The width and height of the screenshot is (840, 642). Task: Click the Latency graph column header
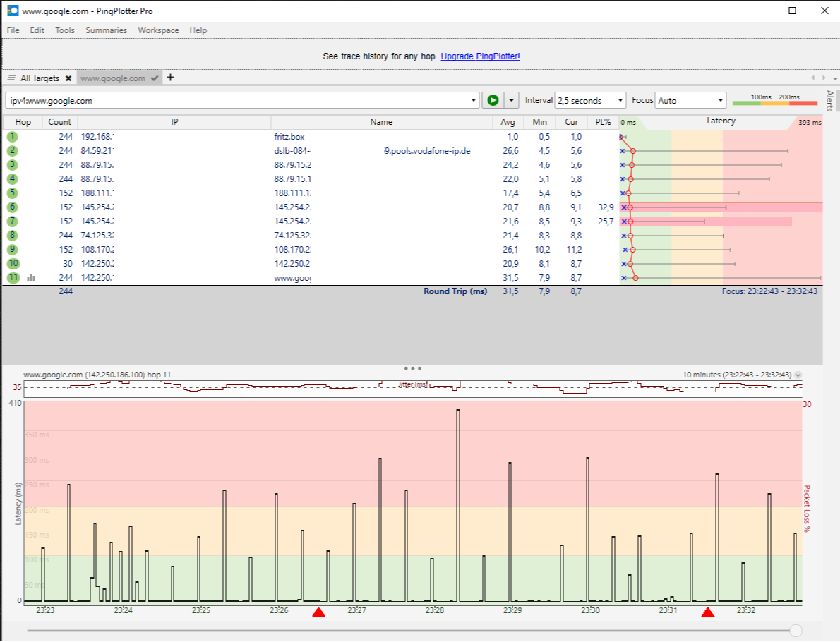coord(721,121)
